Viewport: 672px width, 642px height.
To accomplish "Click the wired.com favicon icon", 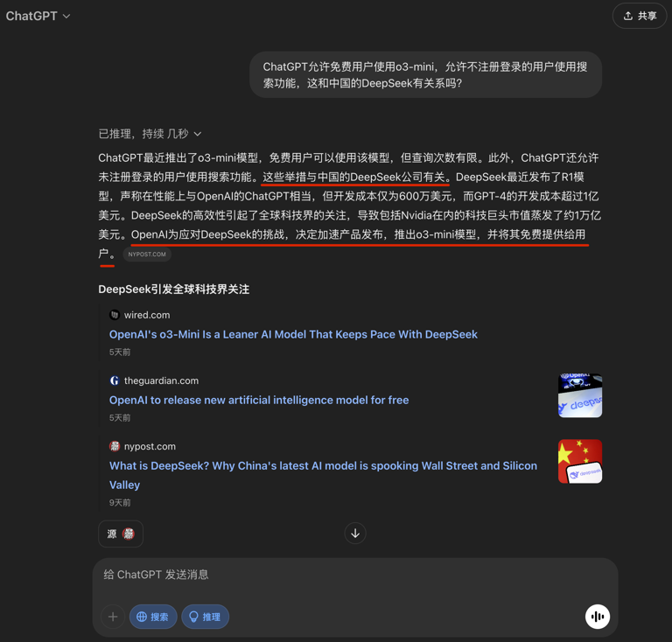I will pyautogui.click(x=115, y=315).
